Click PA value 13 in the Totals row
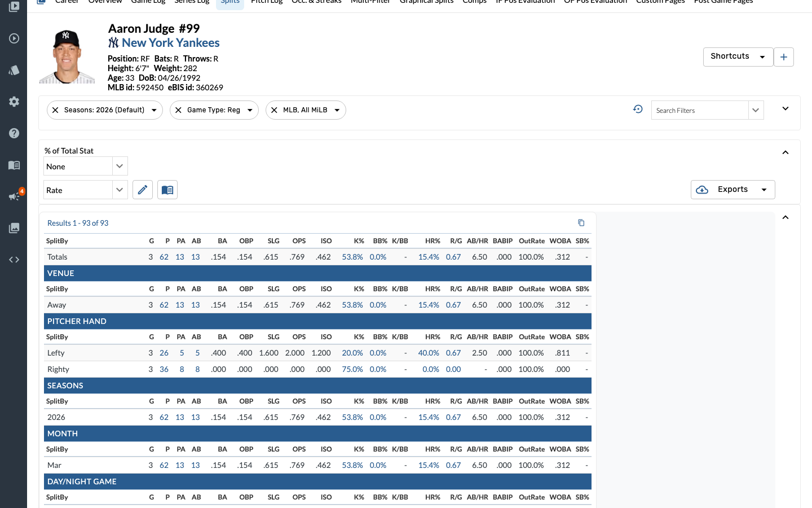 coord(180,257)
